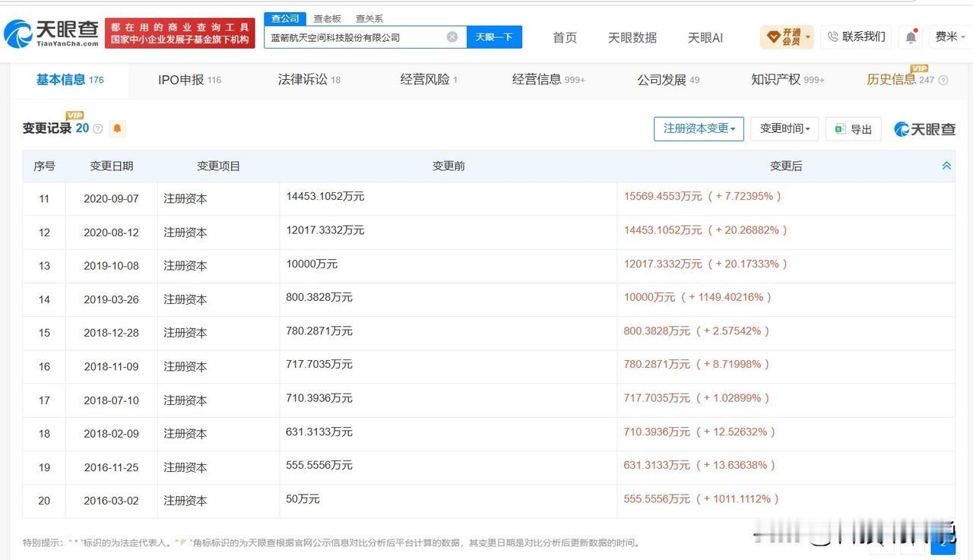Click the 631.3133万元 (+13.63638%) value

tap(700, 465)
